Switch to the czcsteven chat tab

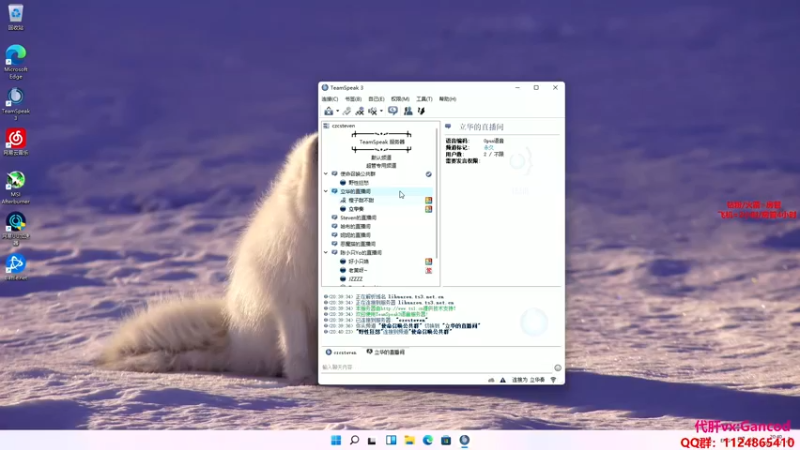pyautogui.click(x=341, y=353)
